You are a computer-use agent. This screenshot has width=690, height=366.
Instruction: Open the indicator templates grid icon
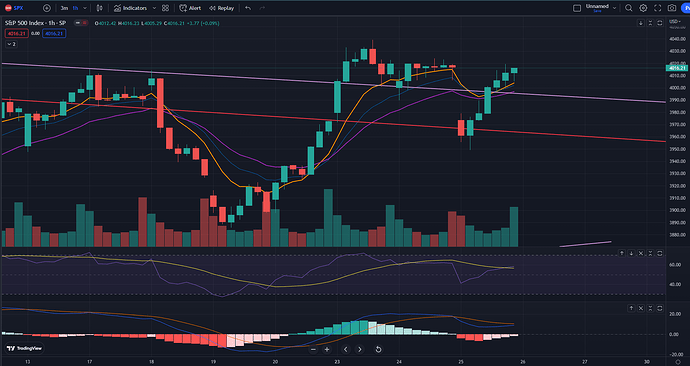(x=165, y=8)
